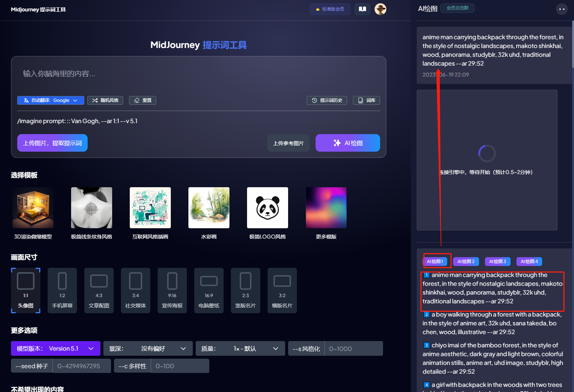Click the 2023-06-19 22:09 timestamp
The image size is (574, 392).
[x=446, y=75]
